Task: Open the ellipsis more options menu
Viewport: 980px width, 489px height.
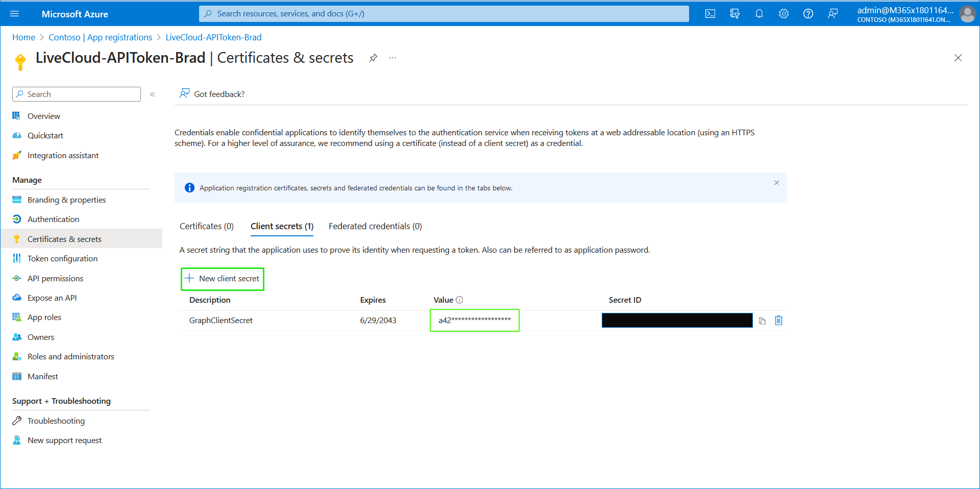Action: click(x=393, y=58)
